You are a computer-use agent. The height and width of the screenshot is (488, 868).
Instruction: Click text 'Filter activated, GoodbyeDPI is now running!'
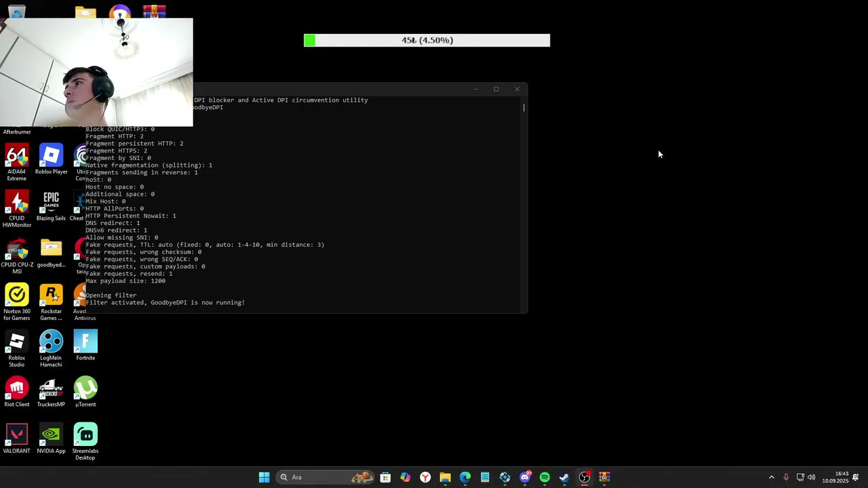(165, 302)
